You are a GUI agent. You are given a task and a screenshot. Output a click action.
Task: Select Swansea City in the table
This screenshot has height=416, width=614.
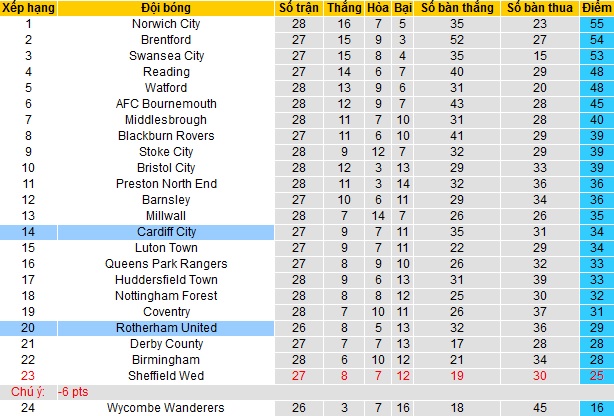[x=166, y=56]
